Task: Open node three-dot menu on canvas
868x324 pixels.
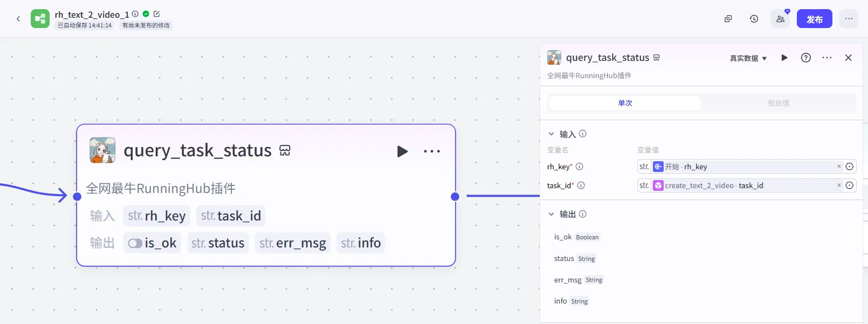Action: pyautogui.click(x=432, y=151)
